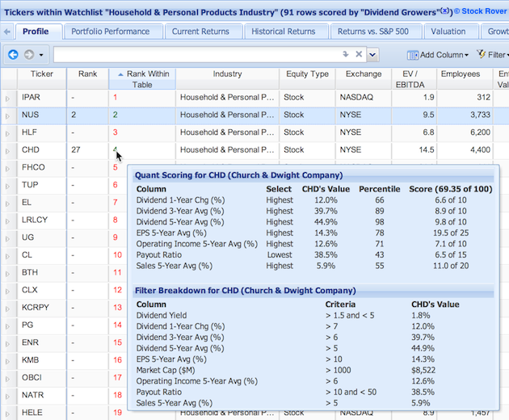This screenshot has height=420, width=509.
Task: Expand the IPAR row triangle
Action: click(x=7, y=99)
